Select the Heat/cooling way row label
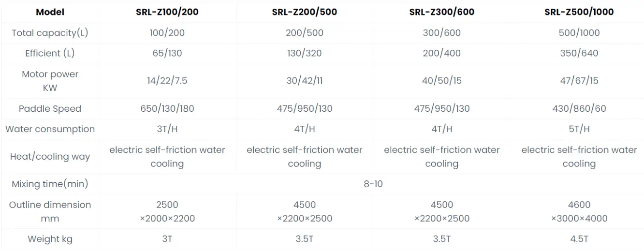 (50, 157)
